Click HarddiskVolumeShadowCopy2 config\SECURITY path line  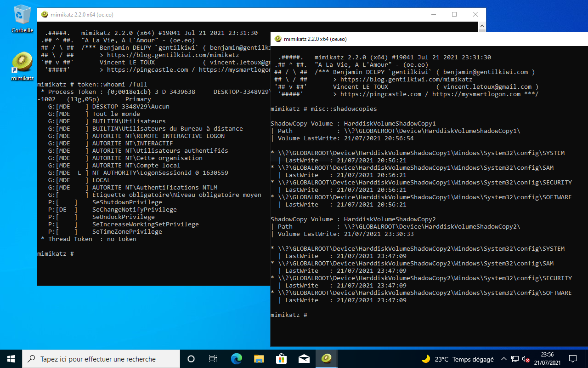[421, 278]
